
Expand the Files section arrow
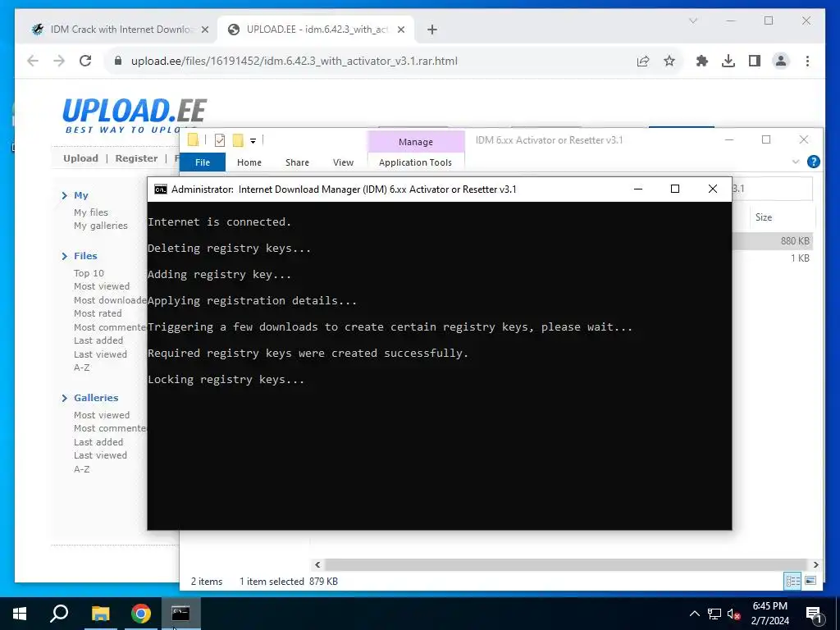(x=65, y=256)
